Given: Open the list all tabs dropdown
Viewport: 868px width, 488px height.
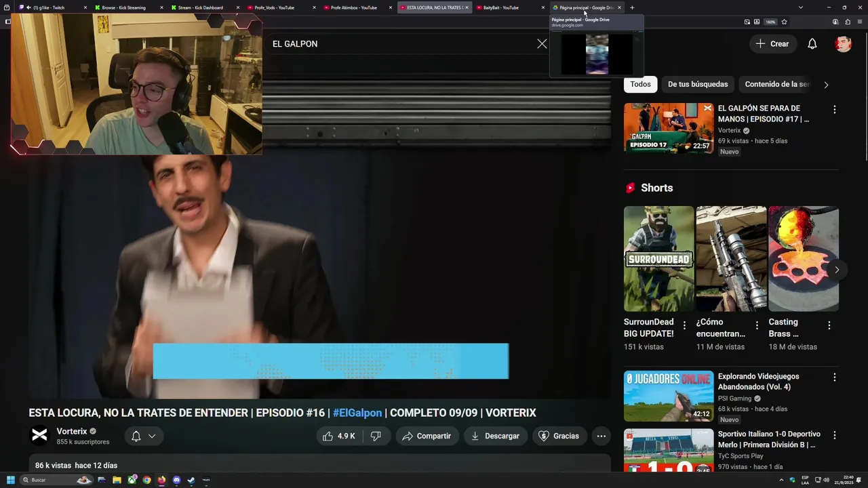Looking at the screenshot, I should click(x=801, y=7).
